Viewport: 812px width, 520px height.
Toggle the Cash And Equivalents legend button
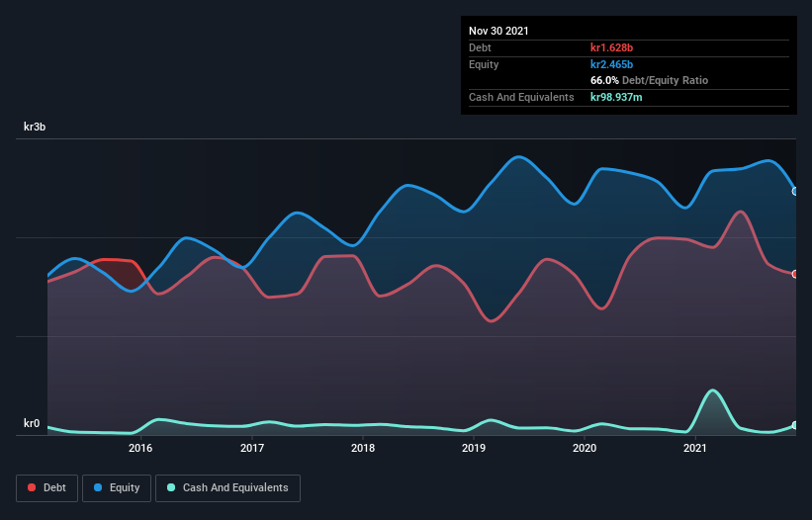227,488
